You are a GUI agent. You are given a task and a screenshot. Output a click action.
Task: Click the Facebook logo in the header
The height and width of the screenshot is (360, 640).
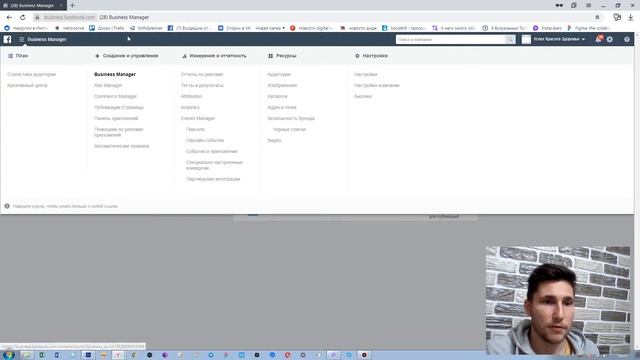click(7, 39)
